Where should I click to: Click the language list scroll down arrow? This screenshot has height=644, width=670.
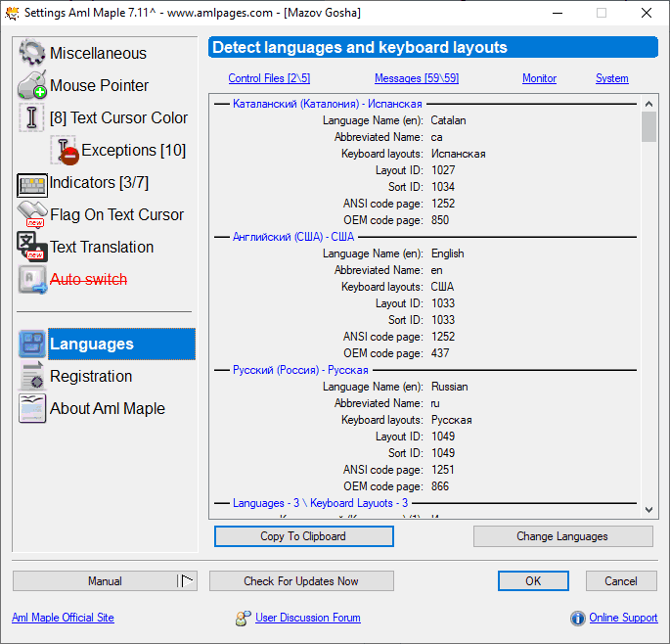pos(648,509)
